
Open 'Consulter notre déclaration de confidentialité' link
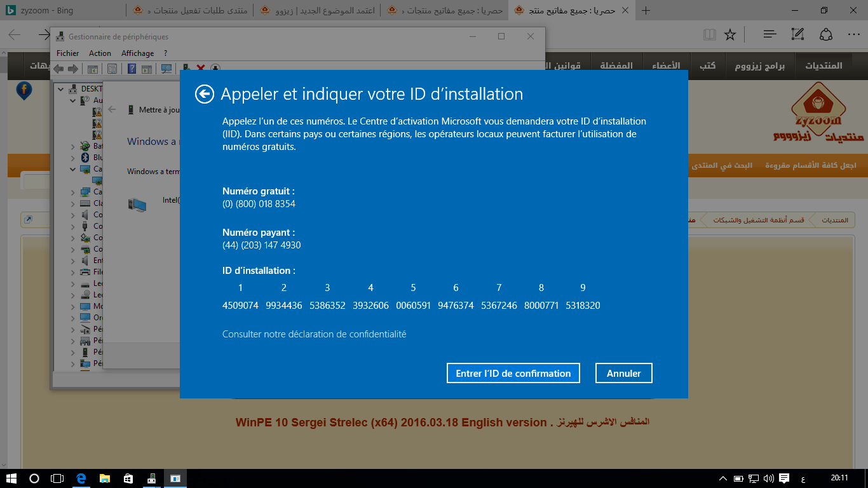pos(314,334)
